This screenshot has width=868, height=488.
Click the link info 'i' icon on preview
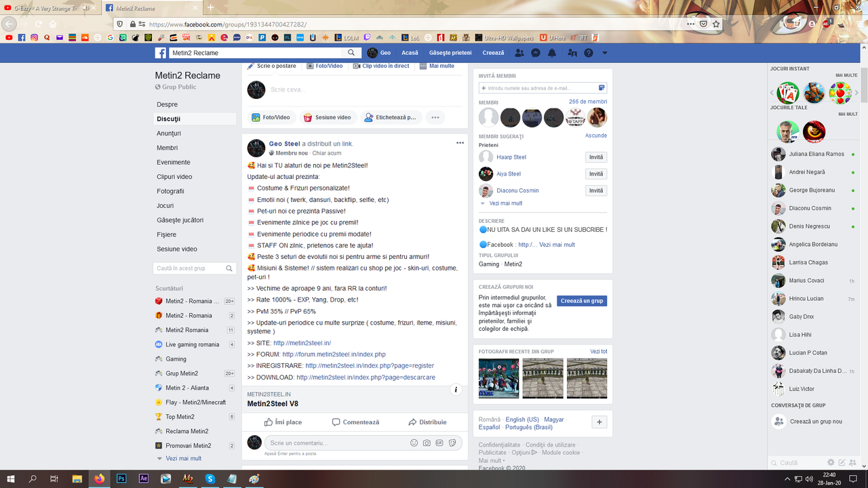(x=456, y=390)
